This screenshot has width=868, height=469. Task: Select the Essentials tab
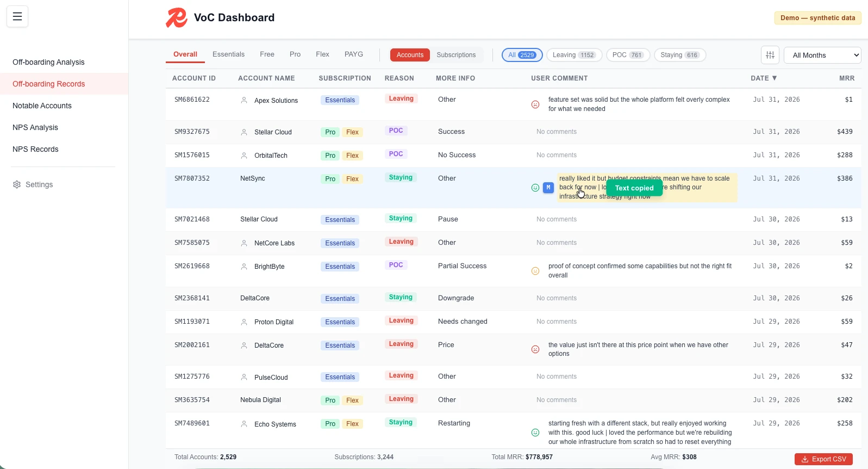228,54
